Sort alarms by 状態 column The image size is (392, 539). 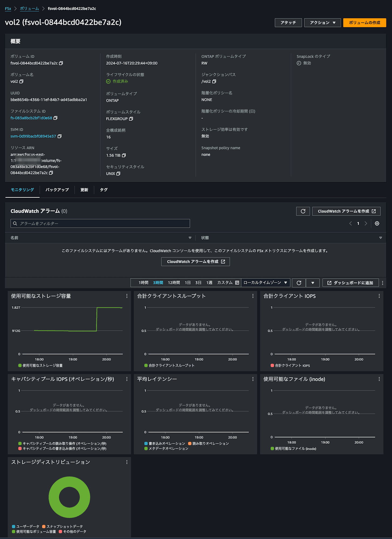(x=381, y=238)
